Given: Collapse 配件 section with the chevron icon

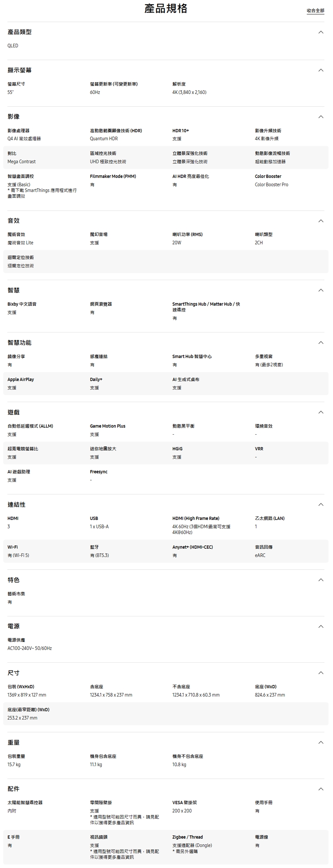Looking at the screenshot, I should [321, 789].
